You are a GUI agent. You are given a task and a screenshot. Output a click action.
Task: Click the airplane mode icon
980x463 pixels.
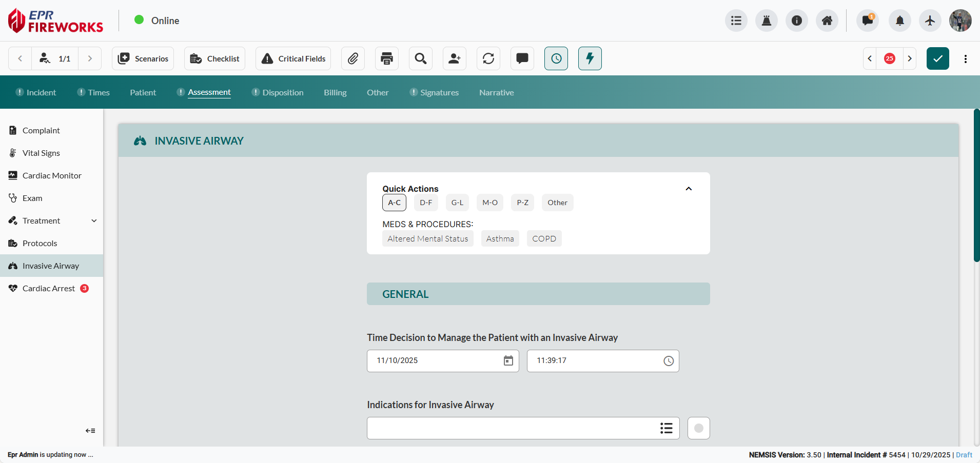coord(930,21)
